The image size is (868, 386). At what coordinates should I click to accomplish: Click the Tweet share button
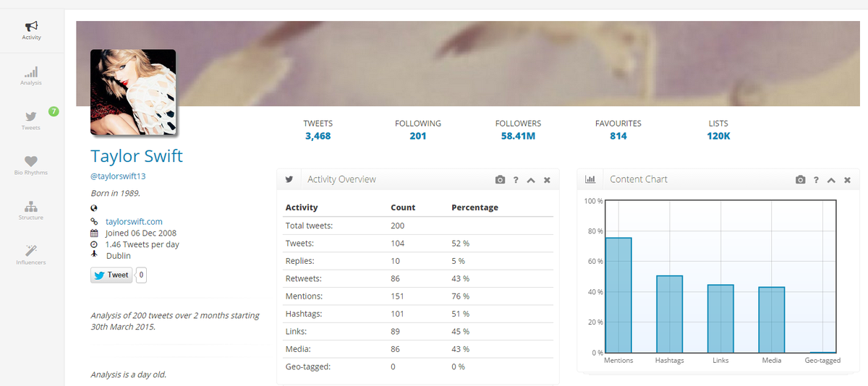(x=111, y=275)
